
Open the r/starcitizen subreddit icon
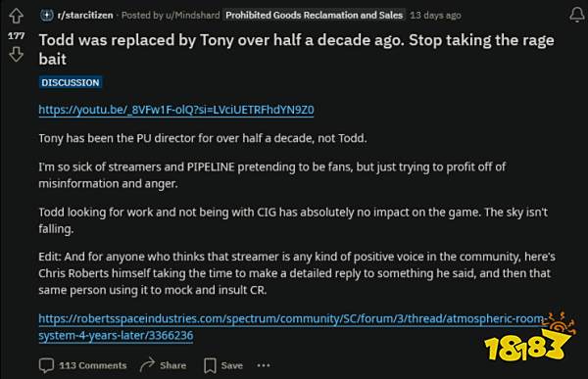pos(46,16)
